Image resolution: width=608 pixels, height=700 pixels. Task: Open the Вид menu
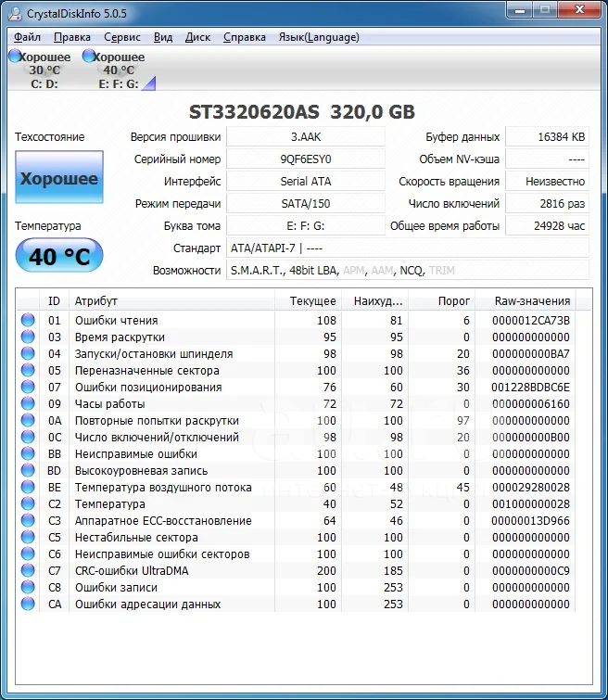point(163,37)
